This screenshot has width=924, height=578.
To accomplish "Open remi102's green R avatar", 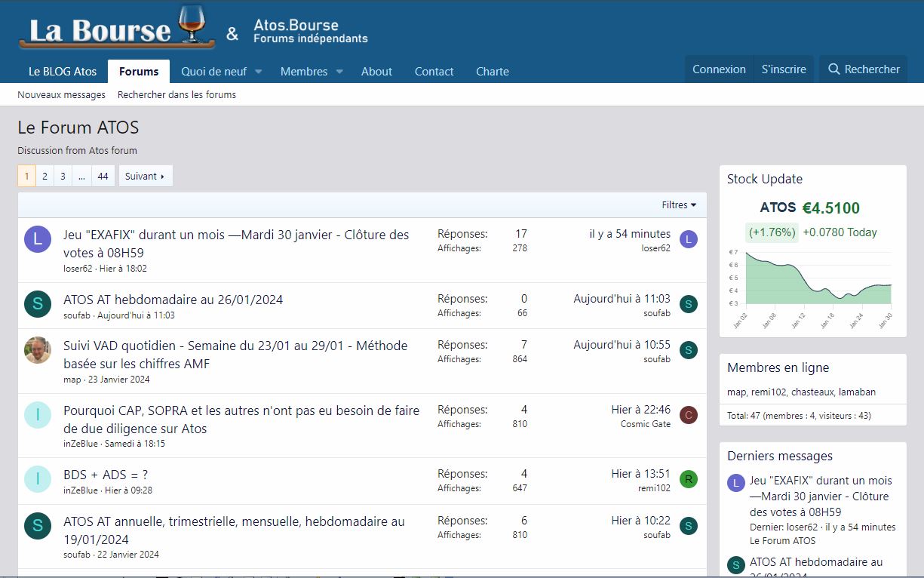I will coord(689,479).
